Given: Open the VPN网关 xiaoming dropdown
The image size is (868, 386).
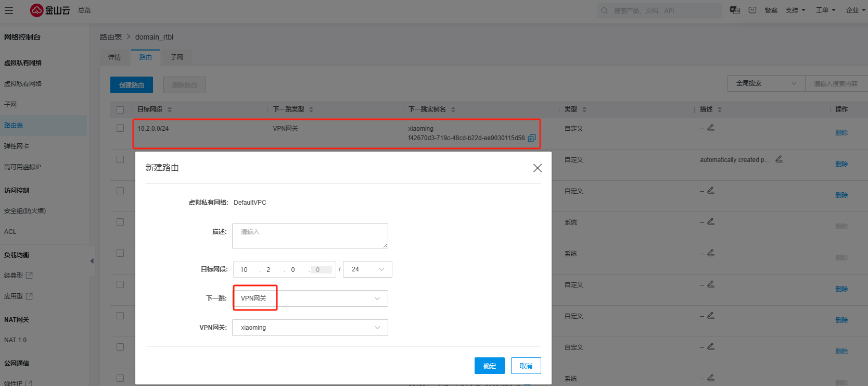Looking at the screenshot, I should 310,328.
